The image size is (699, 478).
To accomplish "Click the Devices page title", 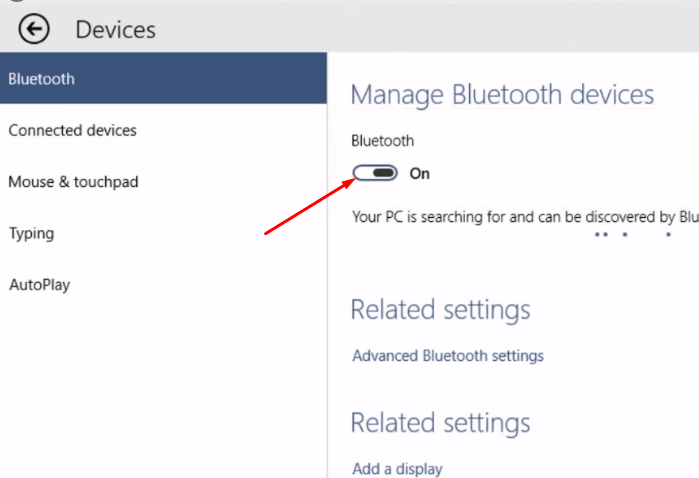I will click(x=116, y=30).
